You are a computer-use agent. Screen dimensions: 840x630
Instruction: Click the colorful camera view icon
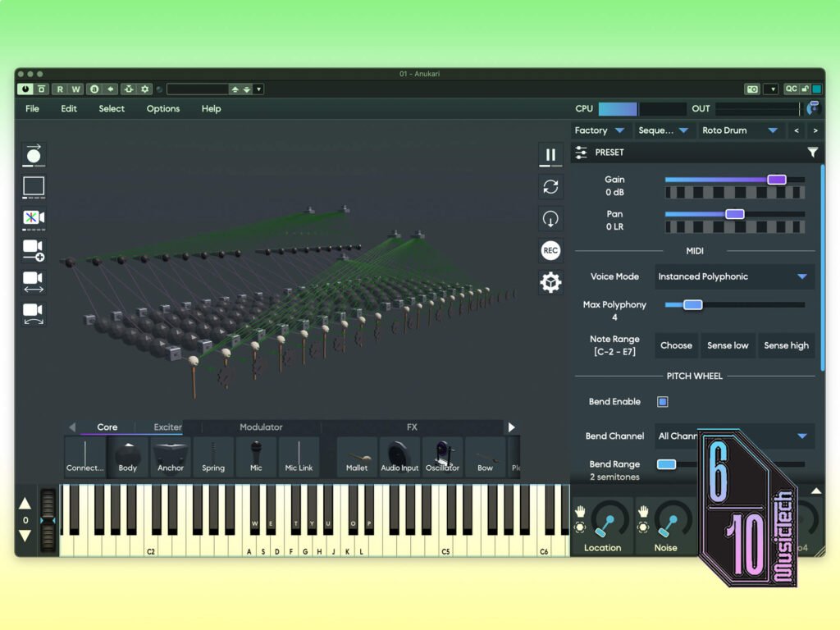(33, 218)
